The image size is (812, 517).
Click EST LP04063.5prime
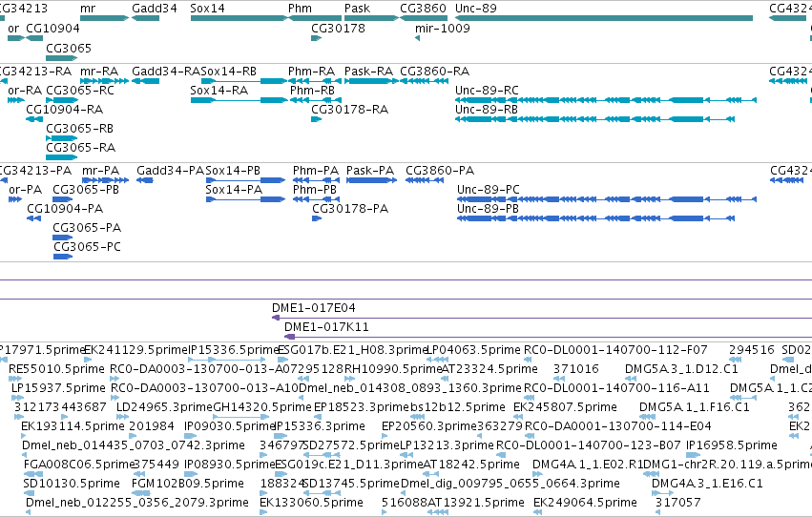[438, 360]
